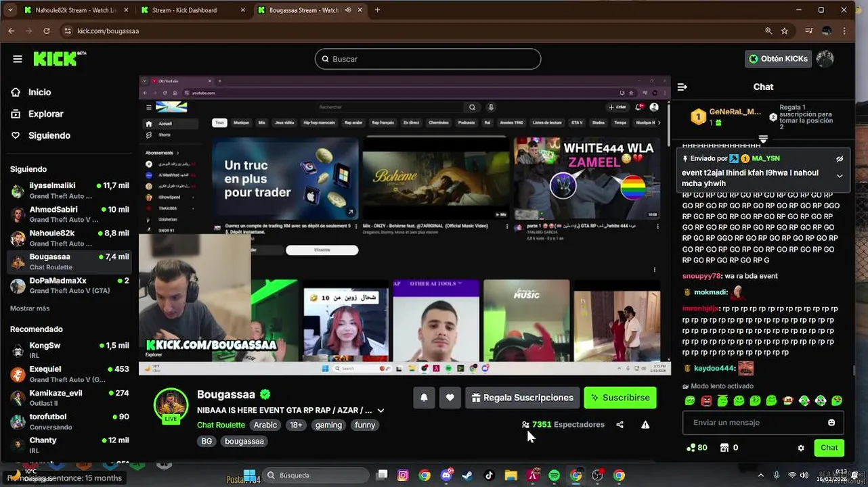The width and height of the screenshot is (868, 487).
Task: Open the user profile avatar menu
Action: pyautogui.click(x=825, y=59)
